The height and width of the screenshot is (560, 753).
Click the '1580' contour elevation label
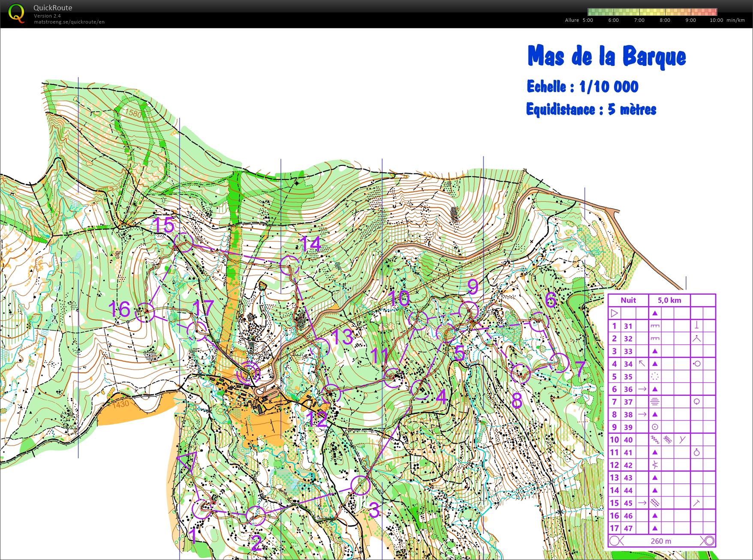(133, 113)
